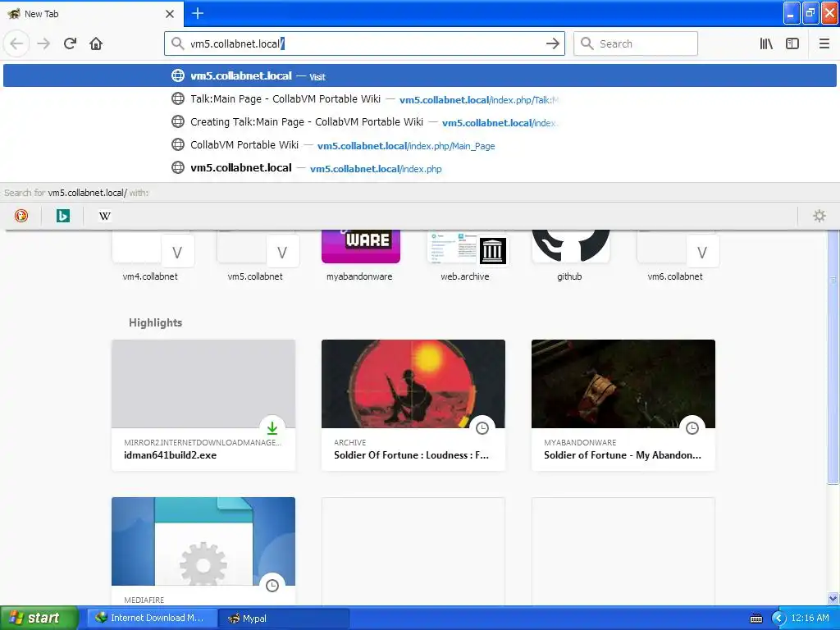Screen dimensions: 840x630
Task: Click the Back navigation arrow
Action: coord(16,43)
